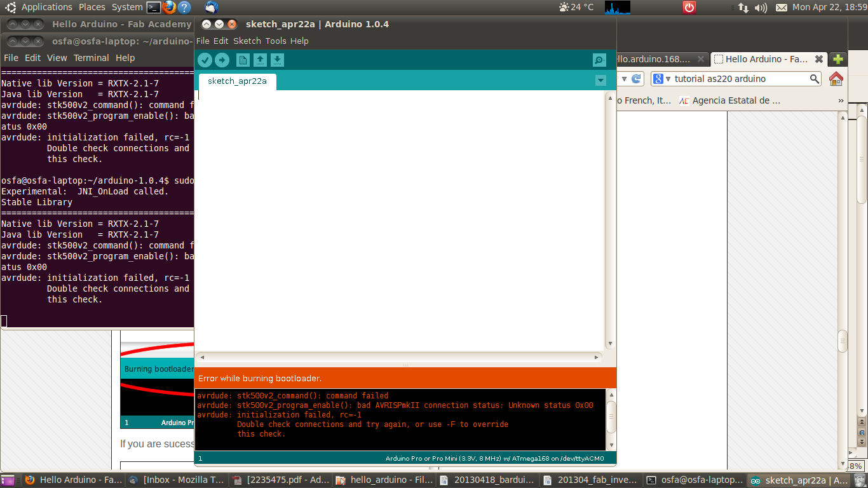Screen dimensions: 868x488
Task: Click the date and time clock
Action: click(x=829, y=8)
